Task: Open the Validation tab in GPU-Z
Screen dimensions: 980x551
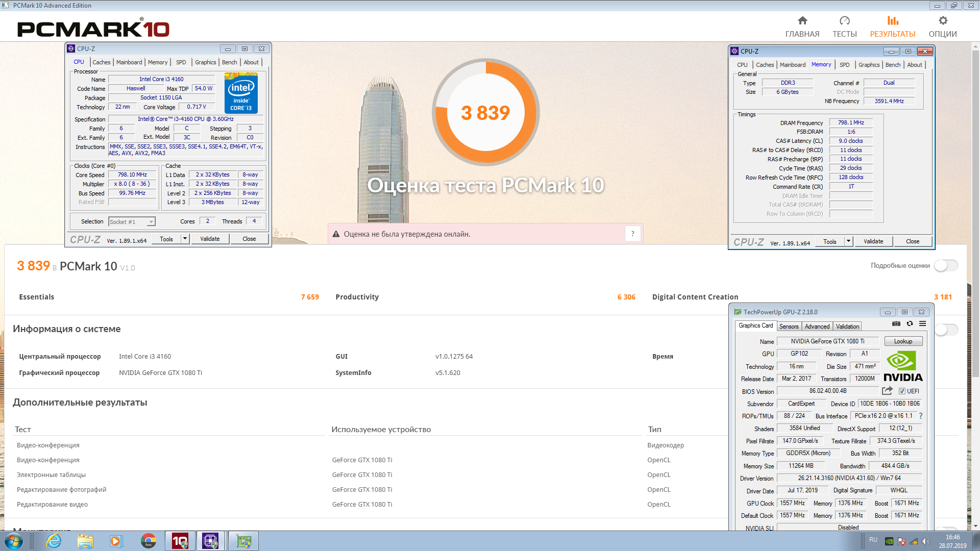Action: pos(847,327)
